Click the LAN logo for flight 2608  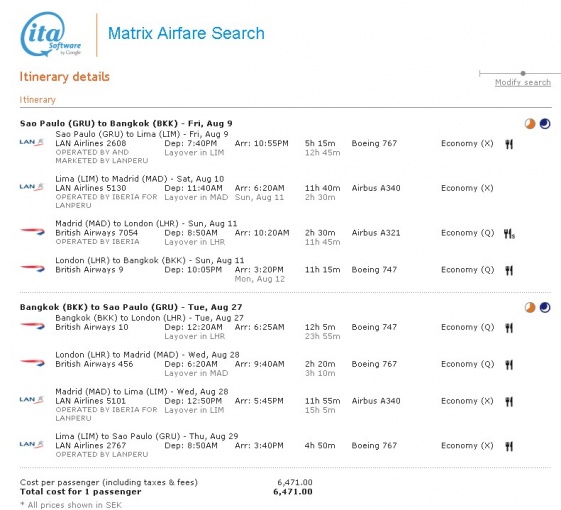[x=32, y=142]
